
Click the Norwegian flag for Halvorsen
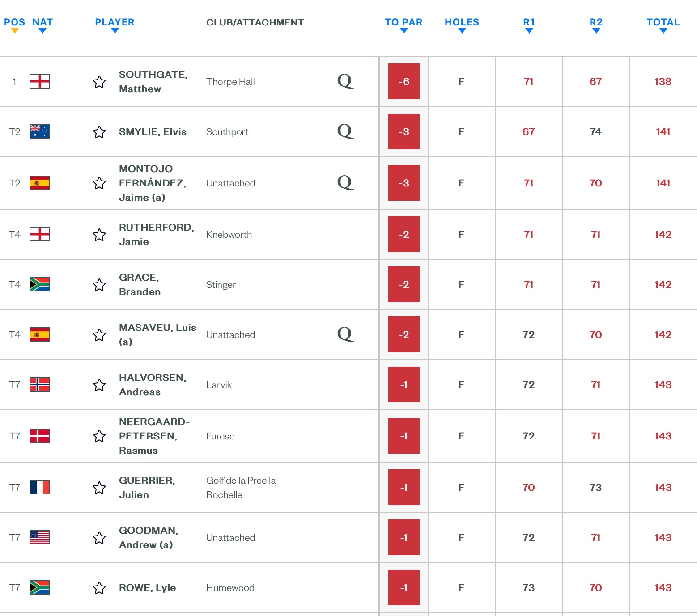click(x=40, y=384)
